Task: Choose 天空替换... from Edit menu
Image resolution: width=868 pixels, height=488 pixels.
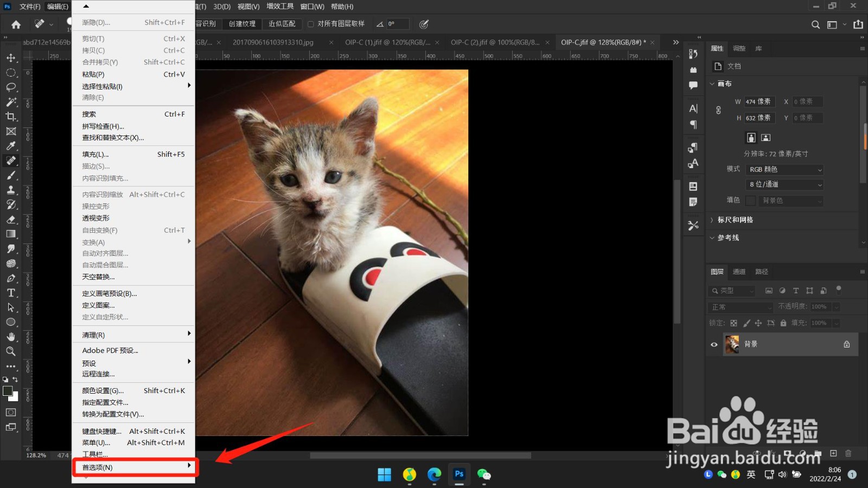Action: pyautogui.click(x=133, y=277)
